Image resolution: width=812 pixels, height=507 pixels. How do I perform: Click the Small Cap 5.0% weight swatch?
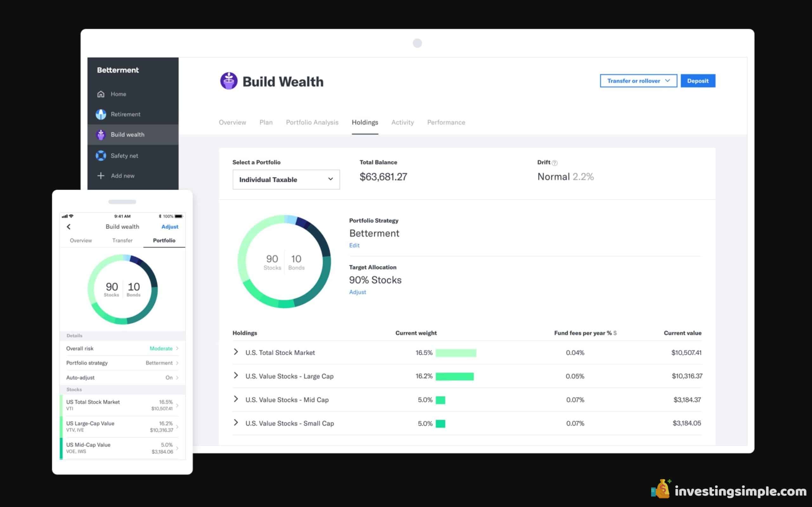[440, 424]
